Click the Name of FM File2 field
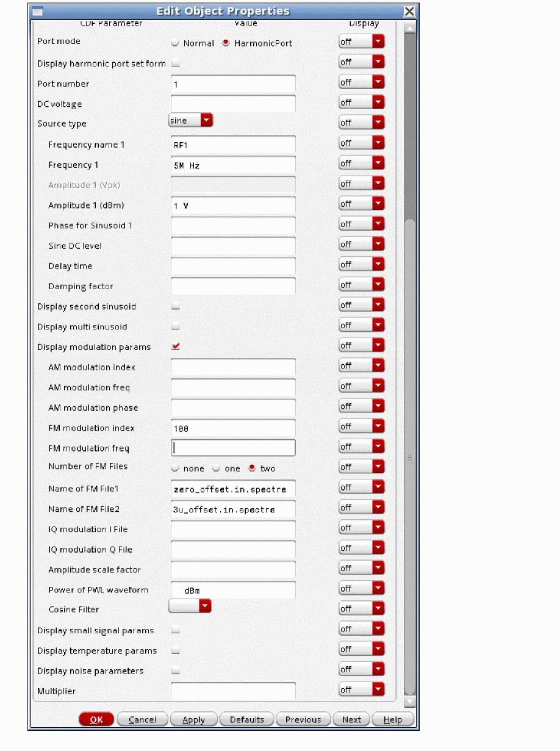This screenshot has width=560, height=751. (233, 509)
